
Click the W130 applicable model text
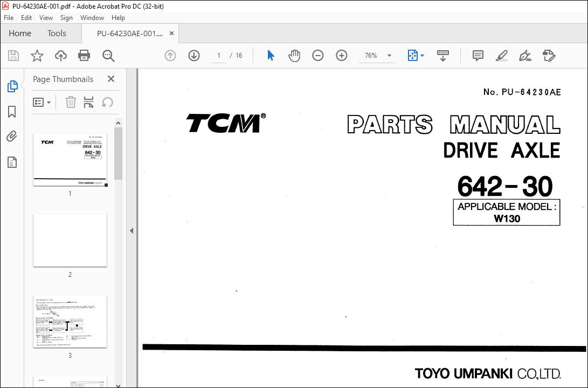[507, 219]
